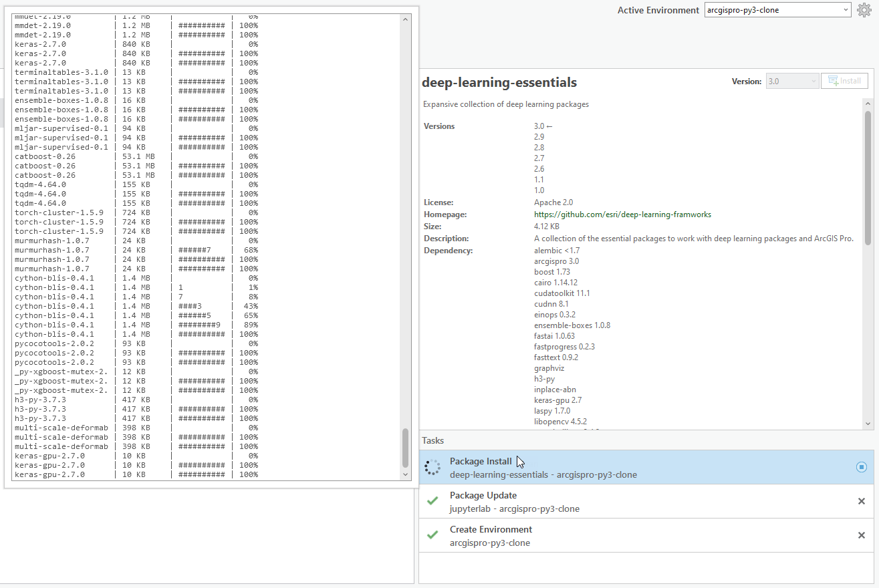Click the cython-blis 43% log line
The image size is (879, 588).
(136, 306)
